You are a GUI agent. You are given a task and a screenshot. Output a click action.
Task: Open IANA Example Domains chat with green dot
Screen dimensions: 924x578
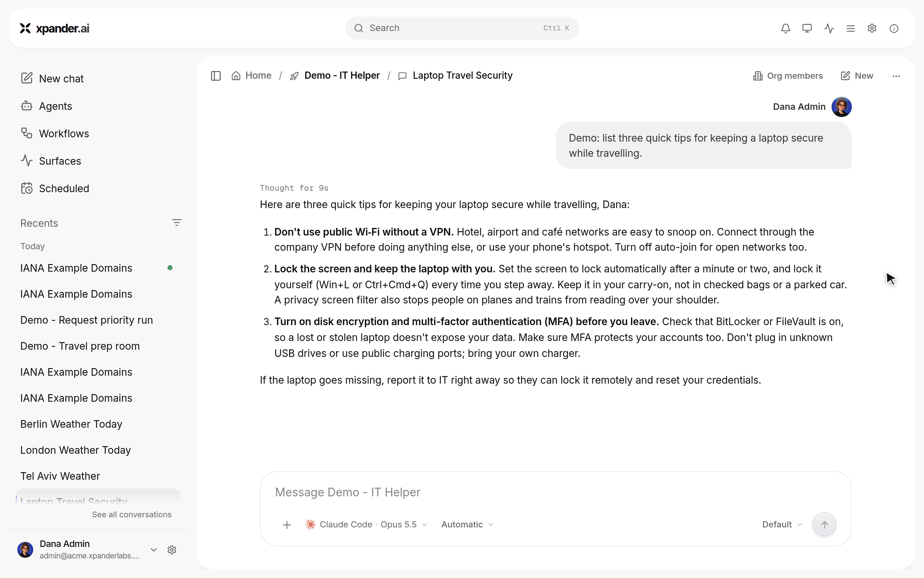[x=98, y=268]
